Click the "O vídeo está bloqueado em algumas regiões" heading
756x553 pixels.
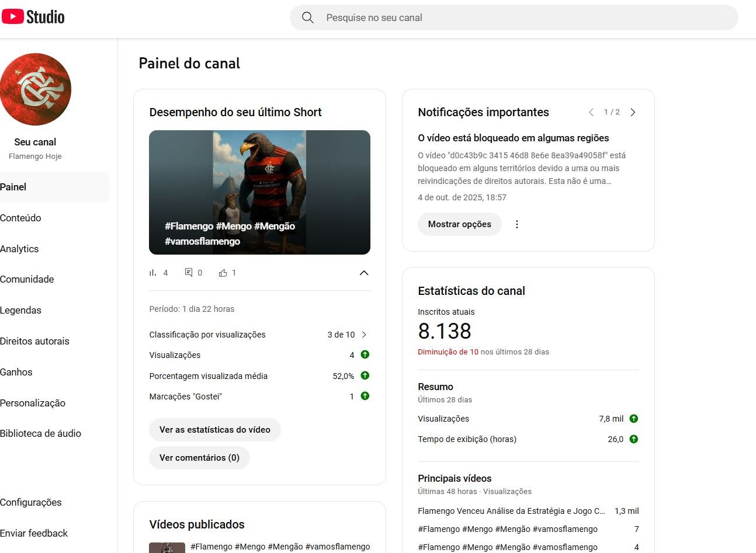pos(514,138)
